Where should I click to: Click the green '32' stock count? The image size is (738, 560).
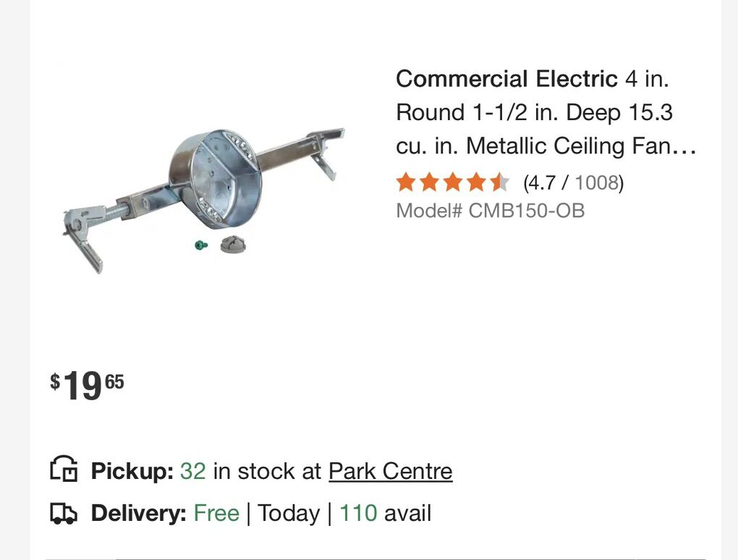pyautogui.click(x=192, y=471)
